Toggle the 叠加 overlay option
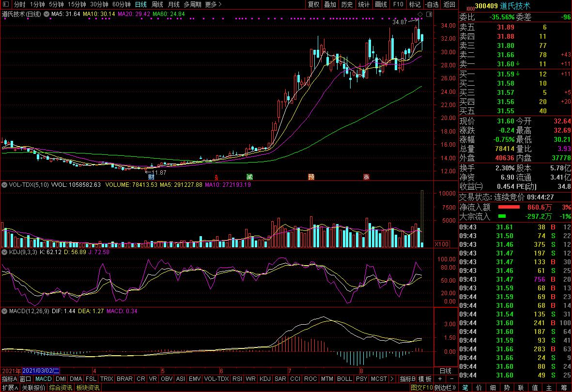This screenshot has width=572, height=392. [330, 4]
